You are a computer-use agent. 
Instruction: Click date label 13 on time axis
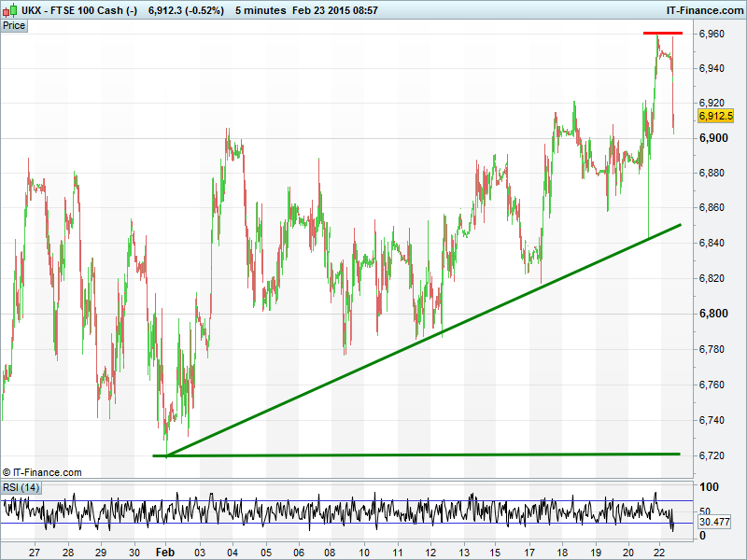(x=463, y=553)
